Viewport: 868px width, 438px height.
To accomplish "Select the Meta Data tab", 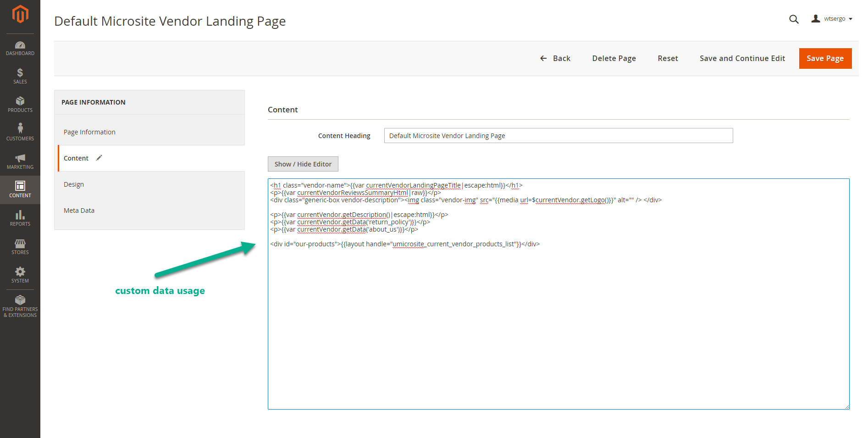I will 149,211.
